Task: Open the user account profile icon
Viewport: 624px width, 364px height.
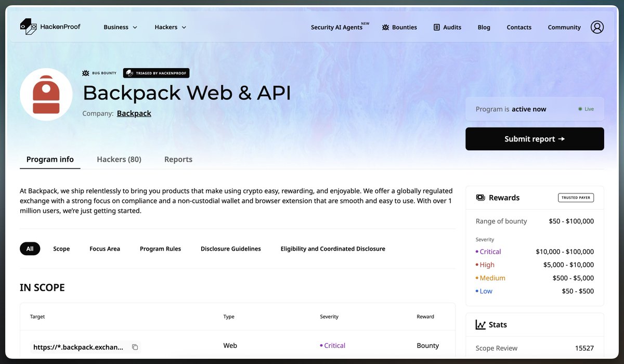Action: pos(597,27)
